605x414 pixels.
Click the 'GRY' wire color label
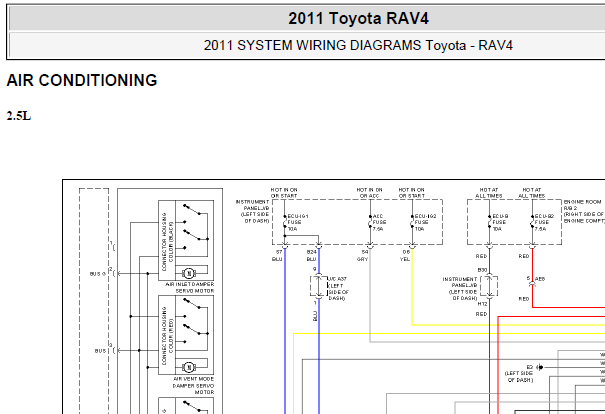pos(362,259)
